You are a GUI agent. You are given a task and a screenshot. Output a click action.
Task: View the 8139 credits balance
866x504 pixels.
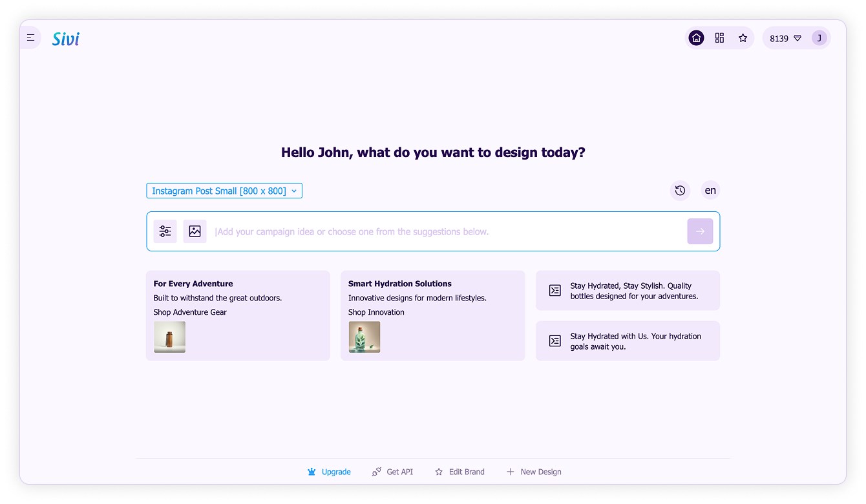(x=779, y=39)
